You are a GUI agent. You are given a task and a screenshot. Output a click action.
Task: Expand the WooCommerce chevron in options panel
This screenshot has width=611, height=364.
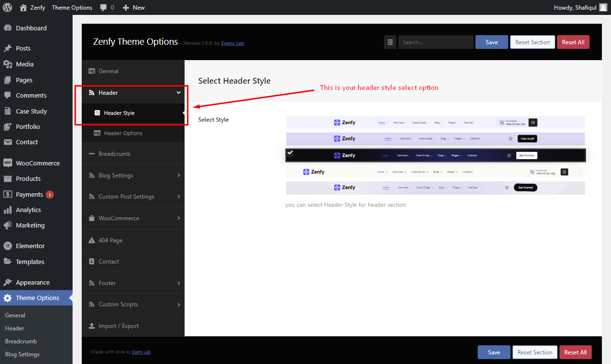[179, 218]
